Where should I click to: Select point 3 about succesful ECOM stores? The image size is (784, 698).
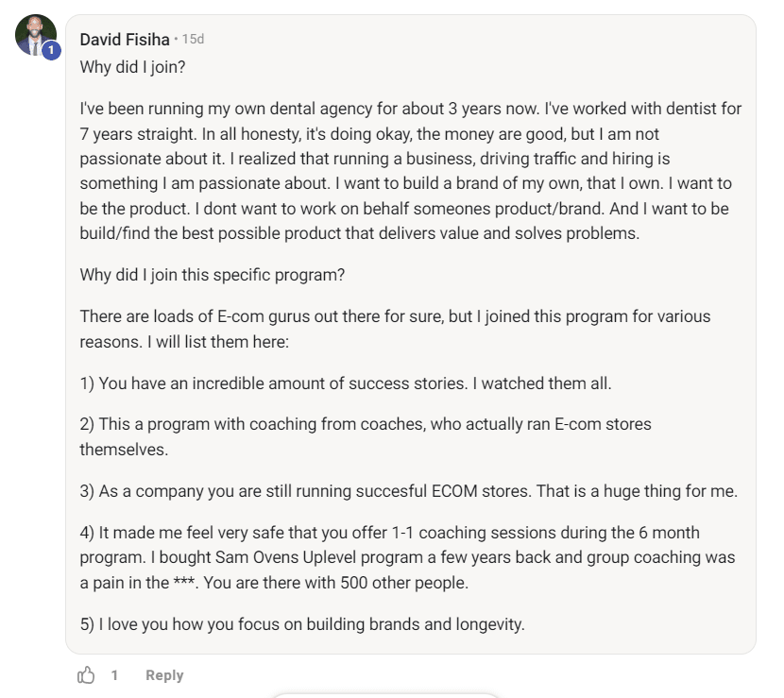tap(408, 491)
